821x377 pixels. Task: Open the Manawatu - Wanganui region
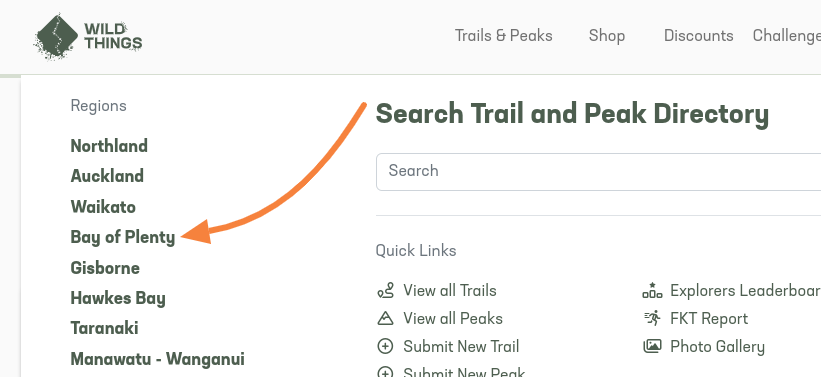158,359
